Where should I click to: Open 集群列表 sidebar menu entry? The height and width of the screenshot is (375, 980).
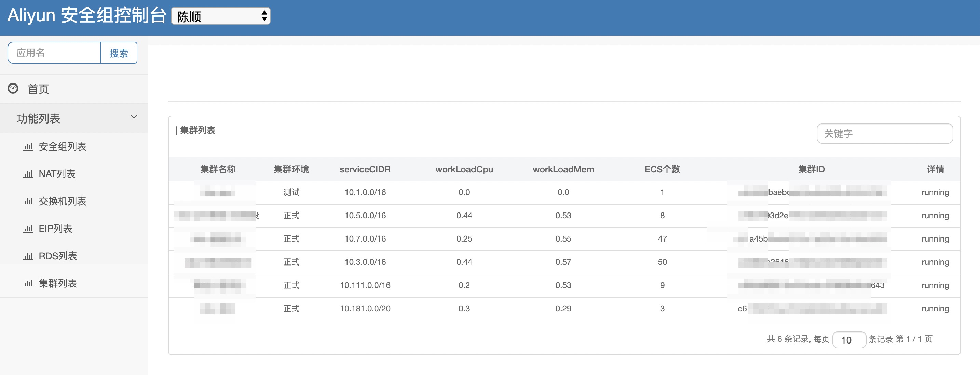(x=58, y=284)
